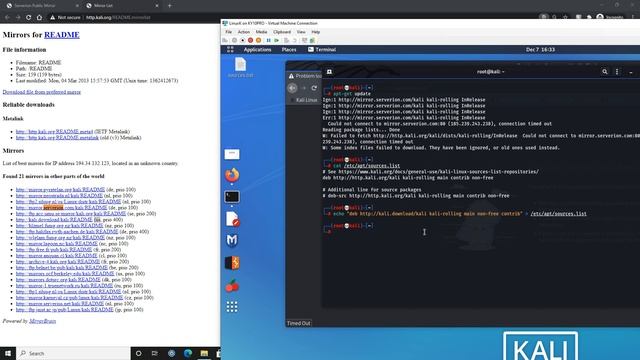Viewport: 640px width, 360px height.
Task: Open Terminal app menu in Kali panel
Action: 322,49
